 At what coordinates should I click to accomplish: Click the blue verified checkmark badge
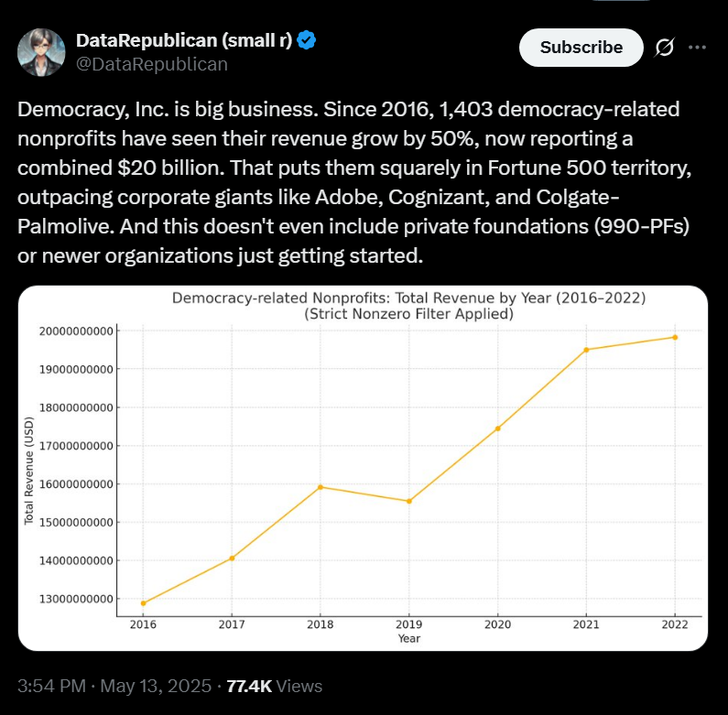pos(307,40)
